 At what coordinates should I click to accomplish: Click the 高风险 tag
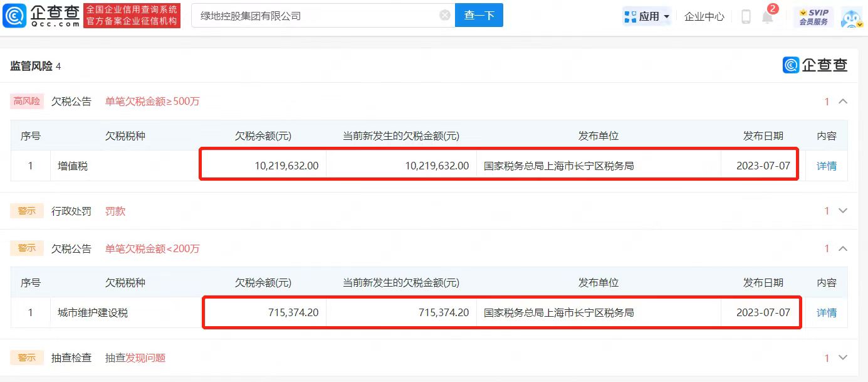(27, 102)
